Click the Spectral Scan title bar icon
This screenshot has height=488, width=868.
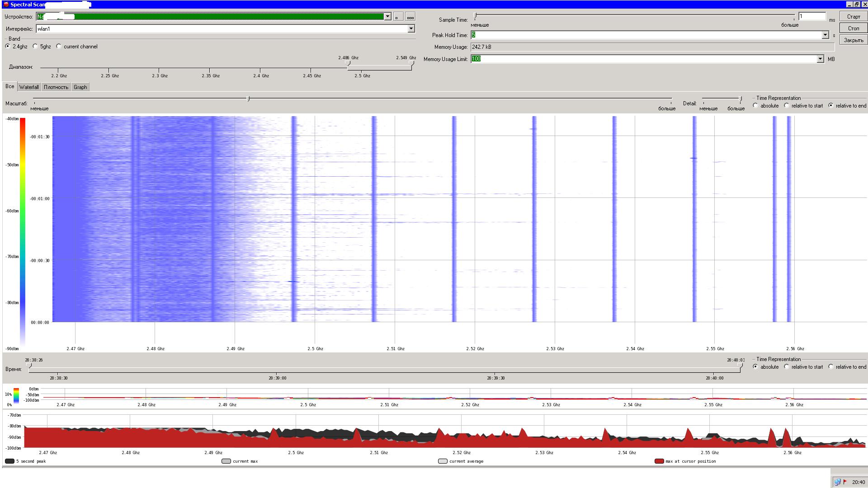(6, 5)
